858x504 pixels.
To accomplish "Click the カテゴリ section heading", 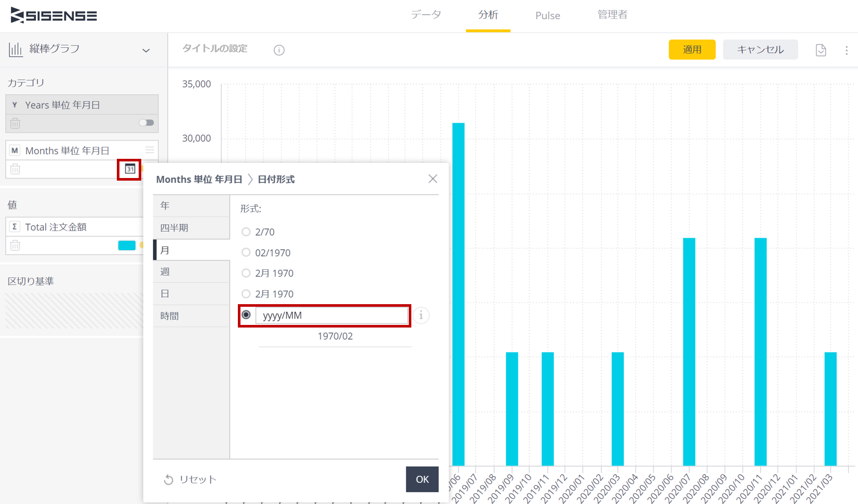I will coord(26,83).
